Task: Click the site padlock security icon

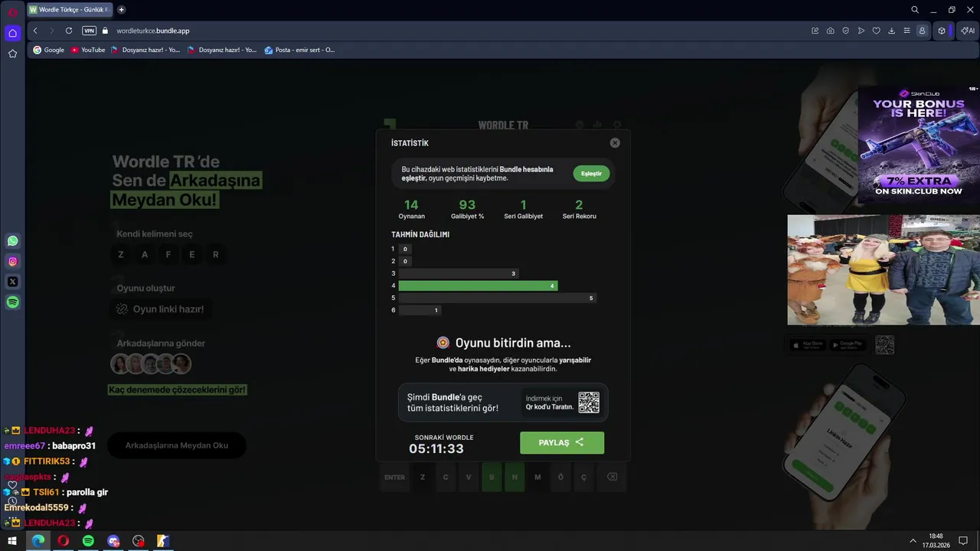Action: (106, 31)
